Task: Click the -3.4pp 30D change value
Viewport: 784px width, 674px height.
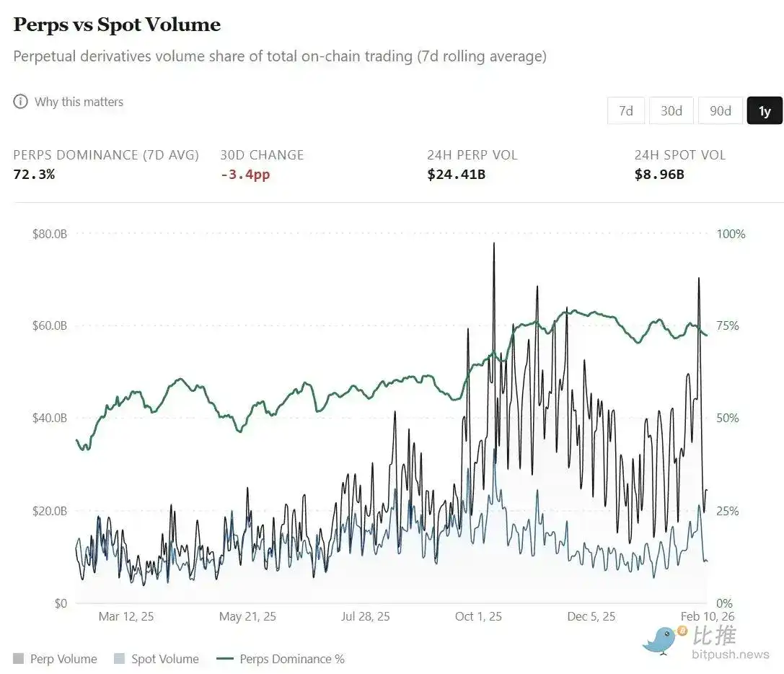Action: tap(245, 175)
